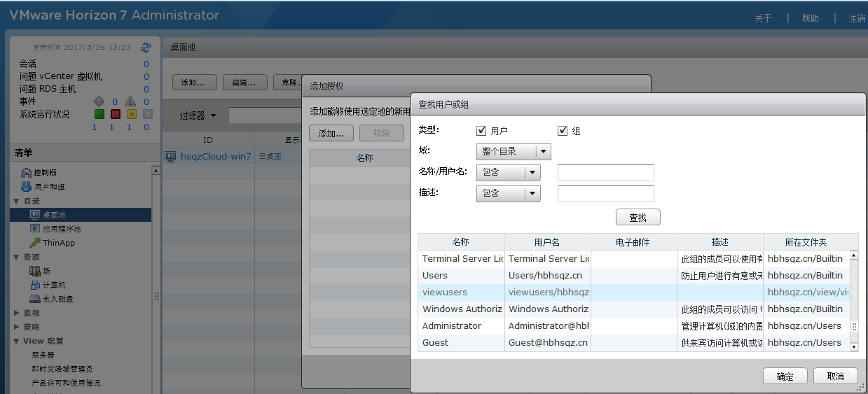
Task: Click the green system health status square
Action: pos(99,114)
